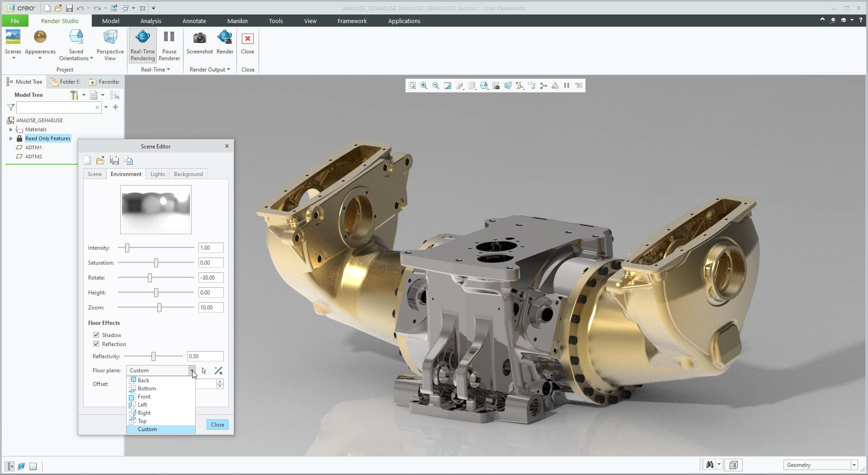Open the Appearances sphere icon
This screenshot has height=475, width=868.
coord(40,38)
